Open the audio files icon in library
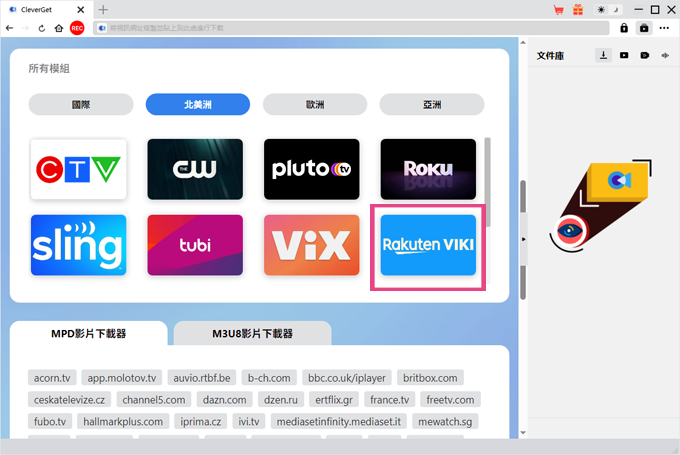 point(665,55)
